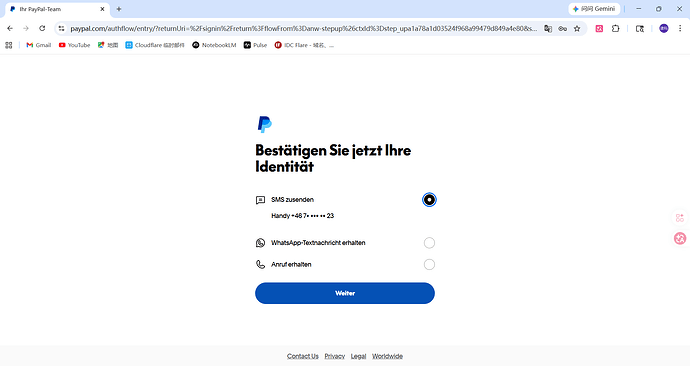The image size is (690, 366).
Task: Open the Pulse bookmark
Action: 255,45
